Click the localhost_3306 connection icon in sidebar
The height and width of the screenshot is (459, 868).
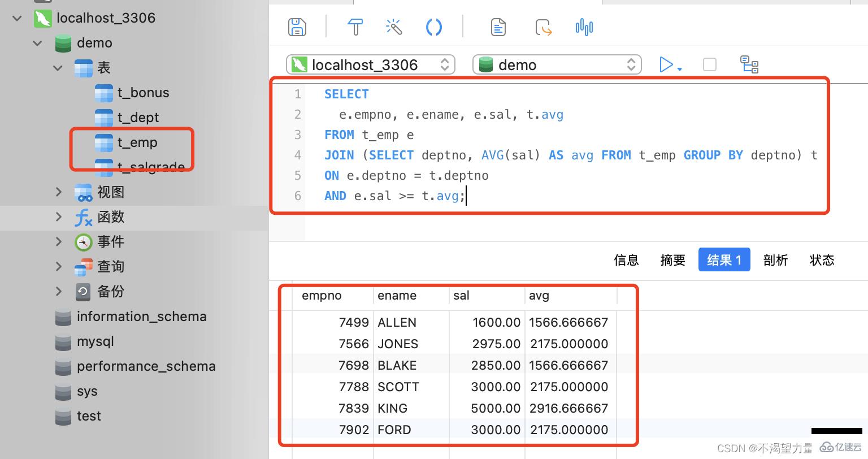click(x=43, y=18)
